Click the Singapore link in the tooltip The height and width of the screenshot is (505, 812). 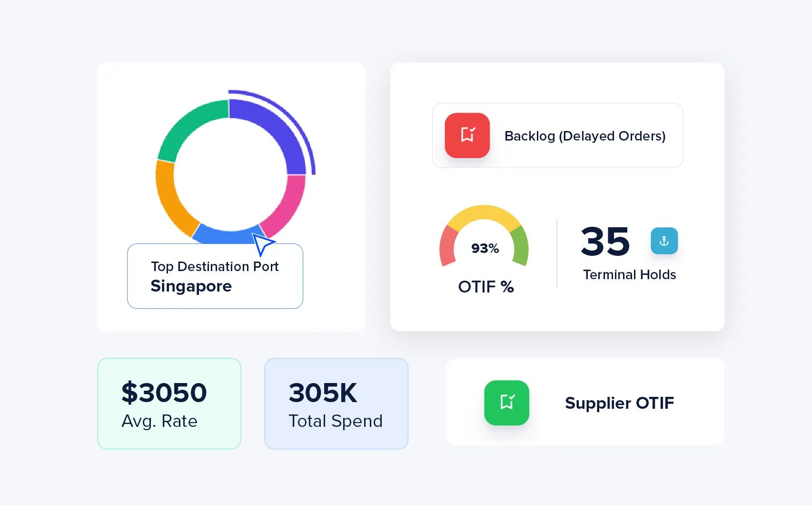[x=191, y=286]
